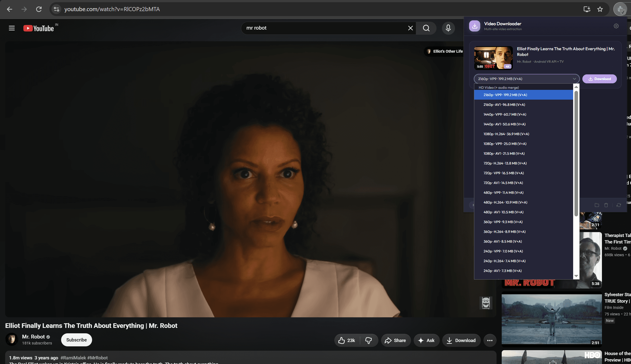Pick 480p · VP9 · 11.4 MB option

click(523, 192)
